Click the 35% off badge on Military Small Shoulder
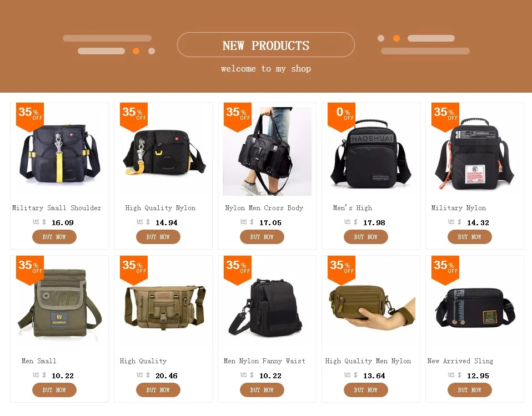This screenshot has height=416, width=532. pos(30,116)
